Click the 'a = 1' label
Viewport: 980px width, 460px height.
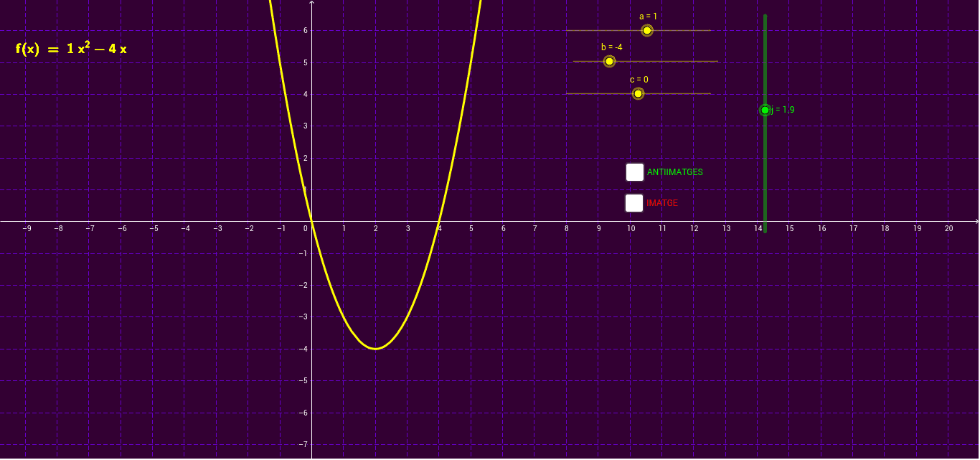pyautogui.click(x=648, y=17)
